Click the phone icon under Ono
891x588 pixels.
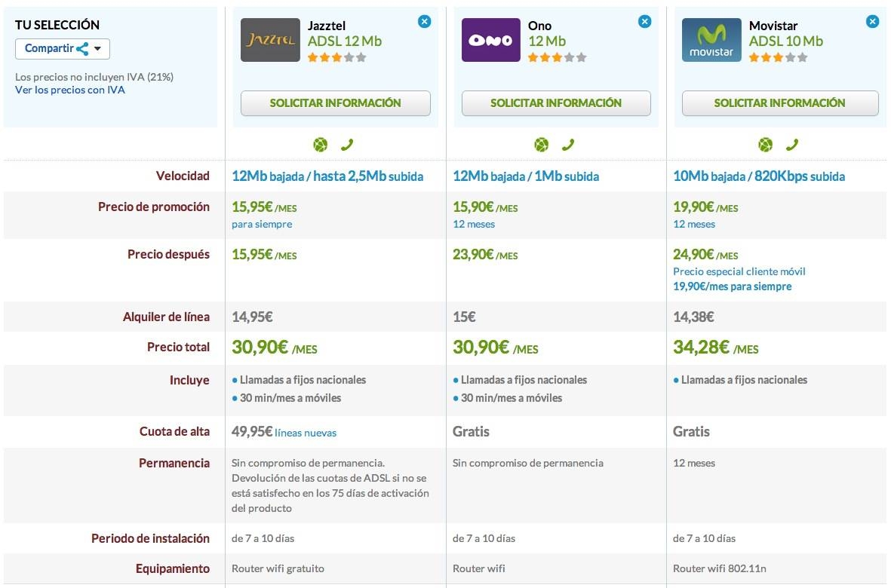tap(567, 145)
